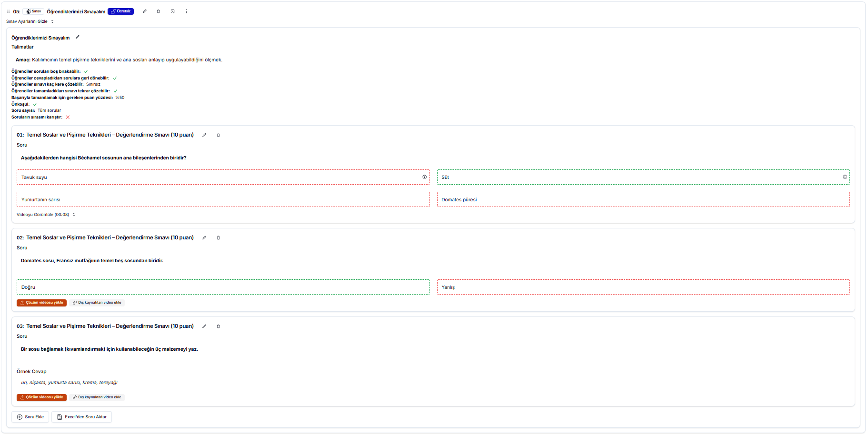
Task: Click the Soru Ekle button
Action: pyautogui.click(x=30, y=417)
